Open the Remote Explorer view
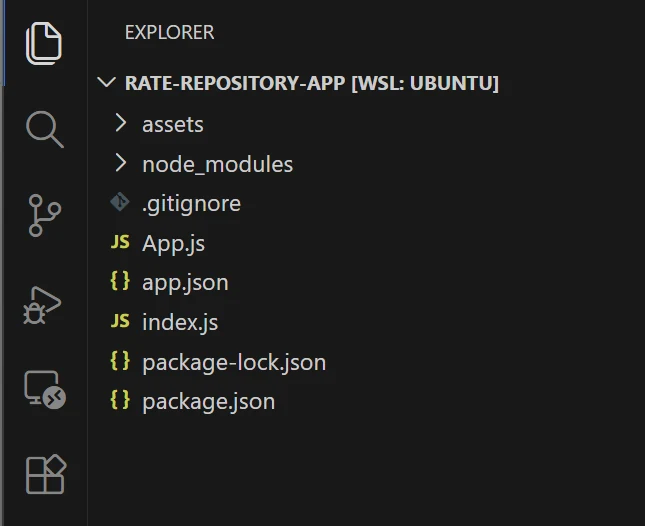 coord(44,390)
